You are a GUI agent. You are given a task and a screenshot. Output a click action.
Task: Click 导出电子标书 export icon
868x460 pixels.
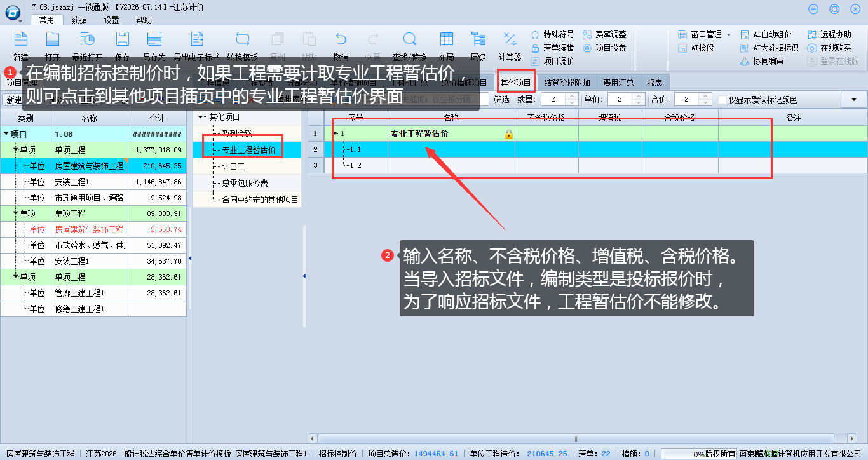tap(196, 39)
